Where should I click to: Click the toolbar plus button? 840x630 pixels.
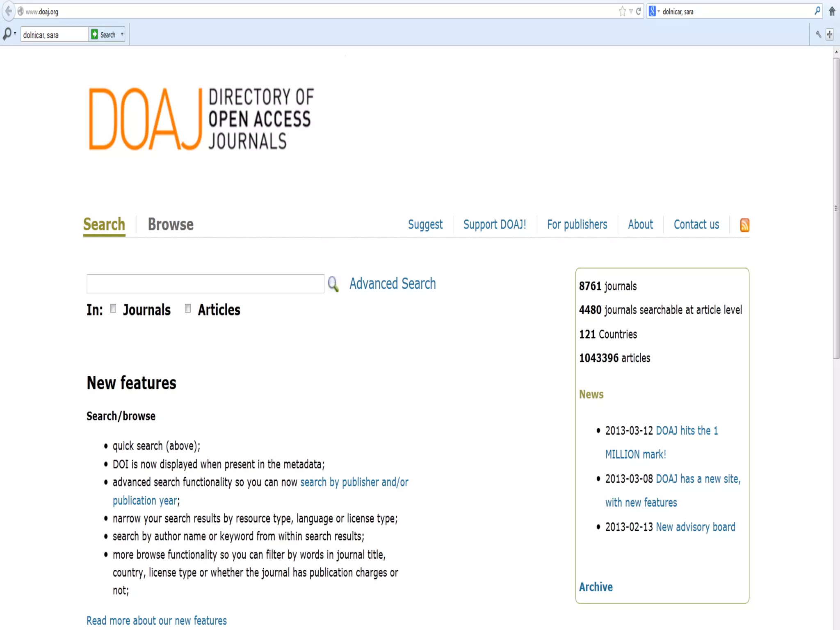pos(830,34)
